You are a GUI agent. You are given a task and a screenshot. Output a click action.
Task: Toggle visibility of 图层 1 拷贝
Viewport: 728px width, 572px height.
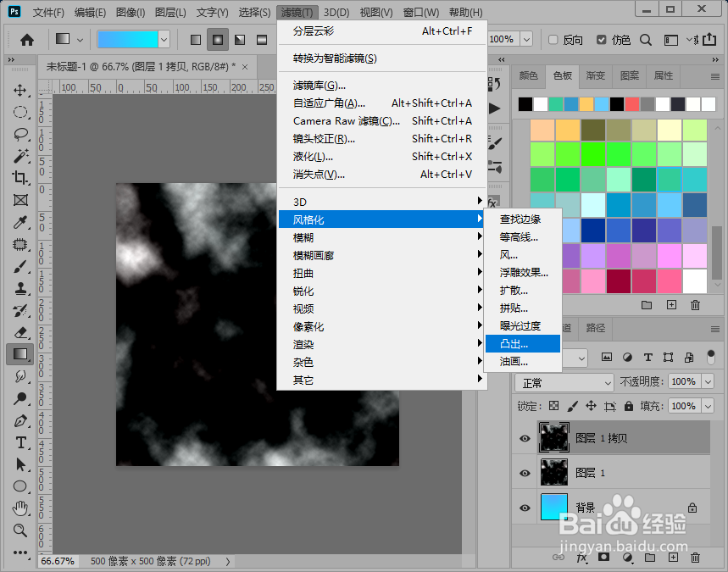pyautogui.click(x=525, y=438)
